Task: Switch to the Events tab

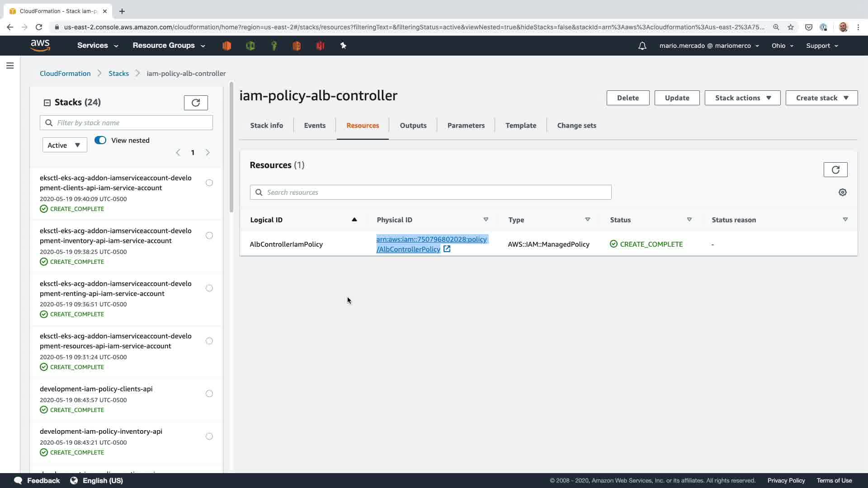Action: tap(315, 126)
